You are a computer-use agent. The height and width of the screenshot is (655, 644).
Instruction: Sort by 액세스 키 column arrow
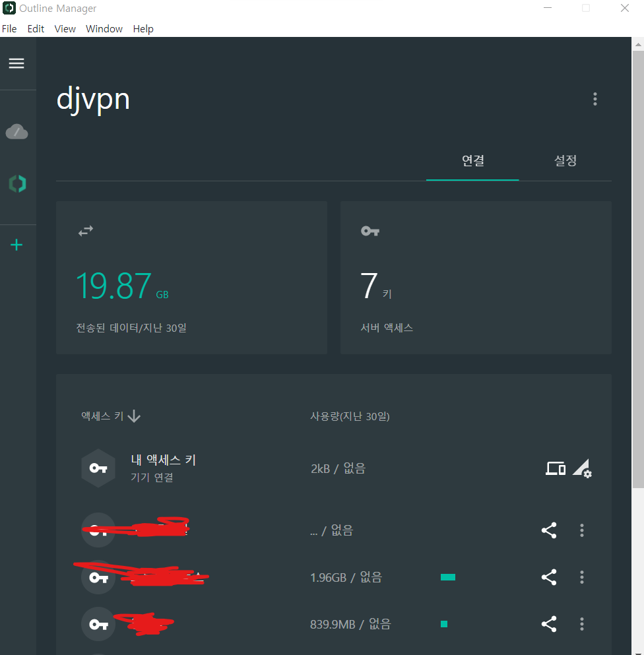click(134, 416)
